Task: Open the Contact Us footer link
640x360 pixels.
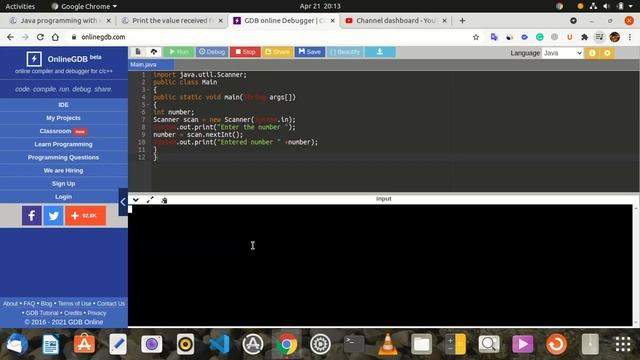Action: pos(111,304)
